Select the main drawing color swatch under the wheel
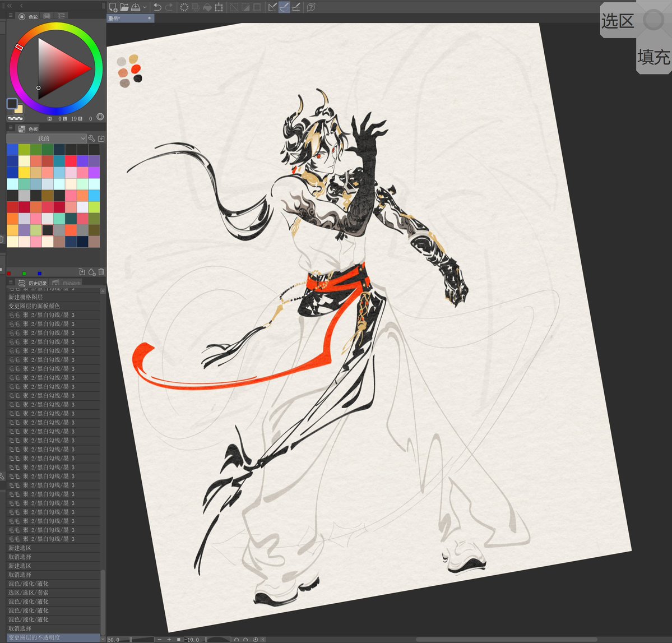Screen dimensions: 672x643 coord(12,103)
